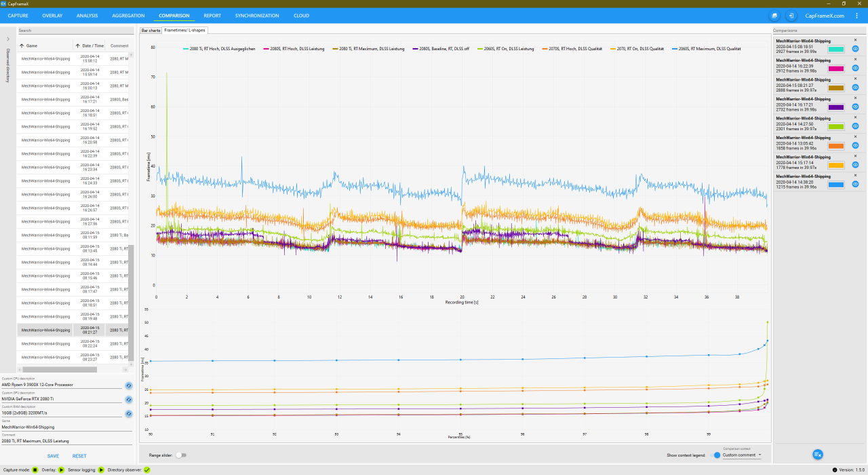Toggle visibility of the 14:38:20 comparison

(x=855, y=185)
